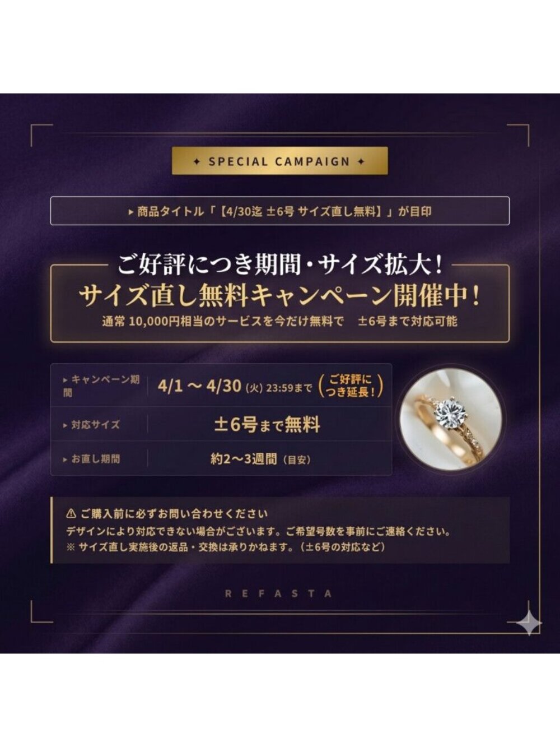Click the warning triangle icon in the notice box
The image size is (560, 747).
(x=71, y=513)
